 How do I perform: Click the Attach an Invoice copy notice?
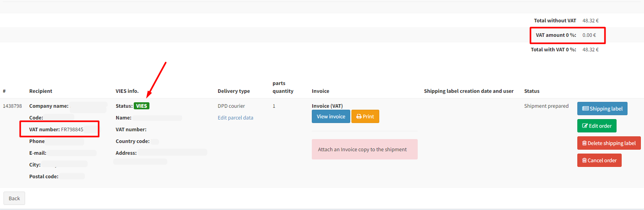coord(364,149)
